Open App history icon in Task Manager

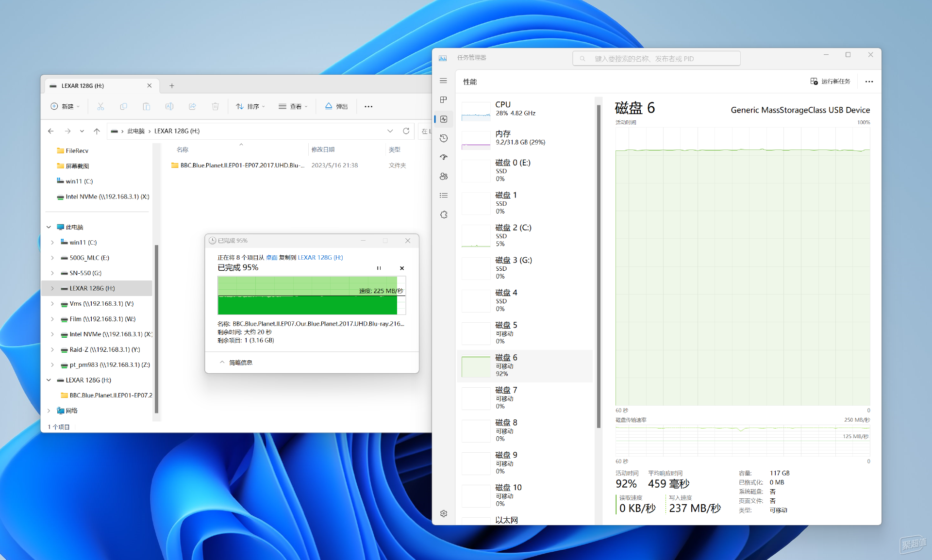[443, 138]
